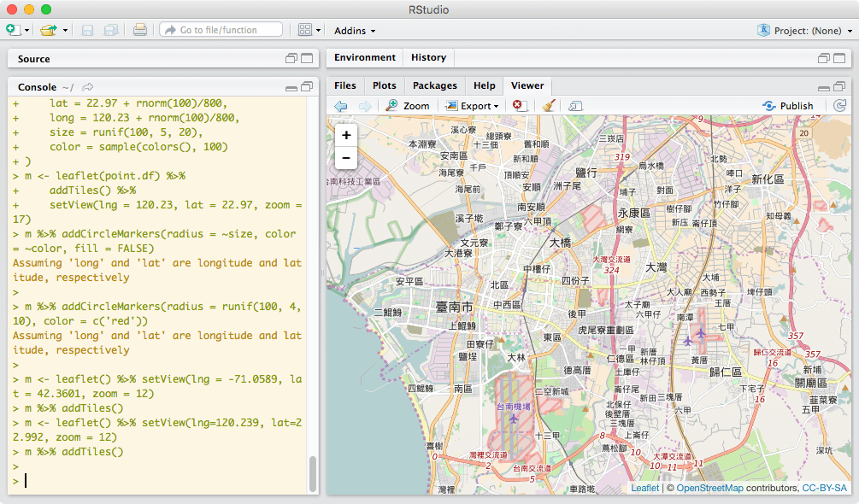Image resolution: width=859 pixels, height=504 pixels.
Task: Go back with the Viewer's left arrow
Action: (x=340, y=106)
